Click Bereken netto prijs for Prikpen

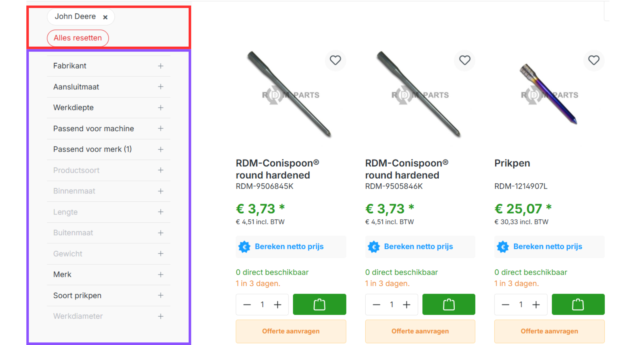pyautogui.click(x=548, y=247)
